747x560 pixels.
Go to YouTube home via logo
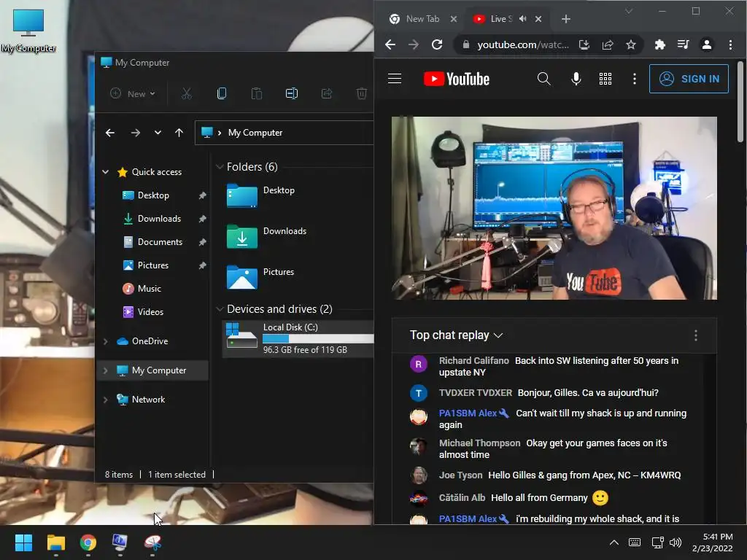click(457, 79)
